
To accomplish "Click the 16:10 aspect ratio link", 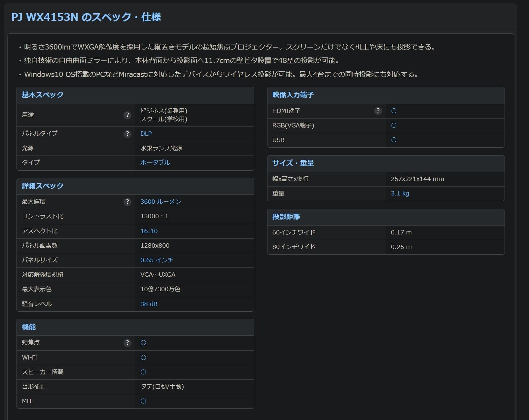I will point(149,231).
